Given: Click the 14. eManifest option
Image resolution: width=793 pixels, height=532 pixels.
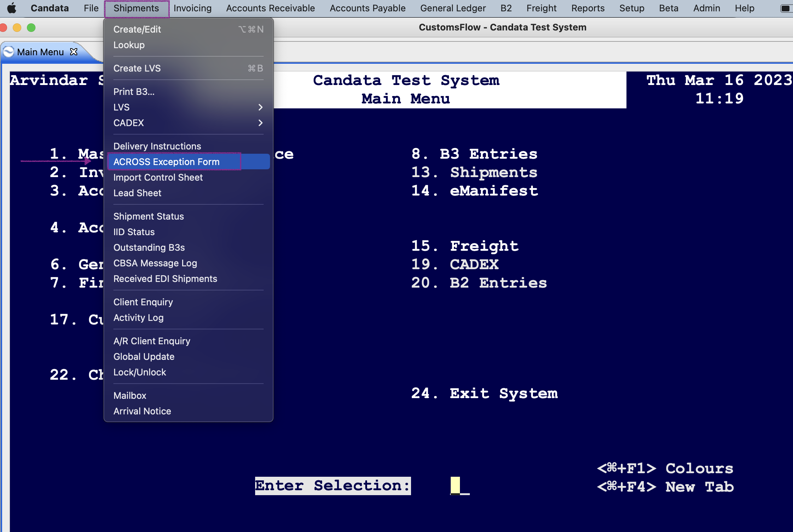Looking at the screenshot, I should pyautogui.click(x=475, y=191).
